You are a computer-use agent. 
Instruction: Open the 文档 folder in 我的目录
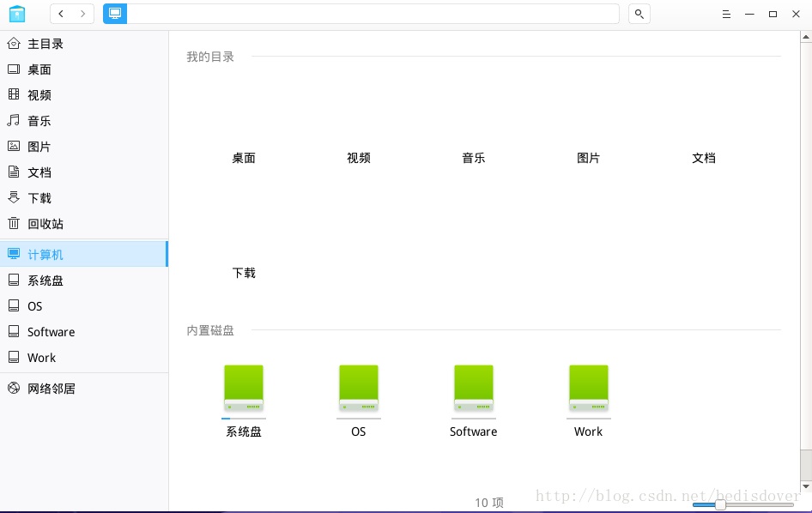[x=704, y=129]
